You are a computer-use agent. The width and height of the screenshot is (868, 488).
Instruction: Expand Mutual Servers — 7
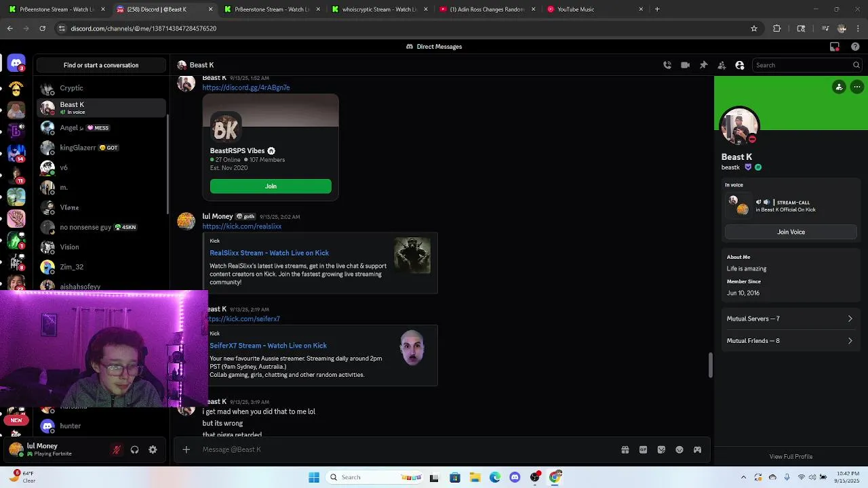click(x=790, y=319)
